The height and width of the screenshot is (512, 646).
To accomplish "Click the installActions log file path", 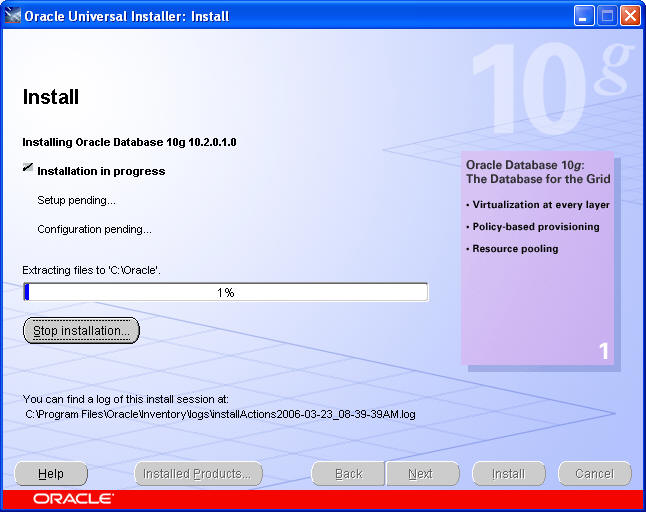I will pyautogui.click(x=220, y=413).
